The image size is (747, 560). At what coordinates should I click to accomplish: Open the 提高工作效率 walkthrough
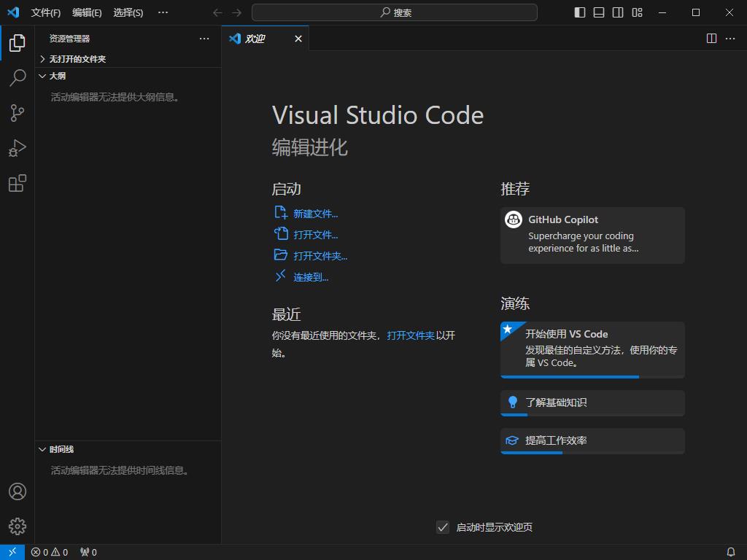tap(592, 441)
